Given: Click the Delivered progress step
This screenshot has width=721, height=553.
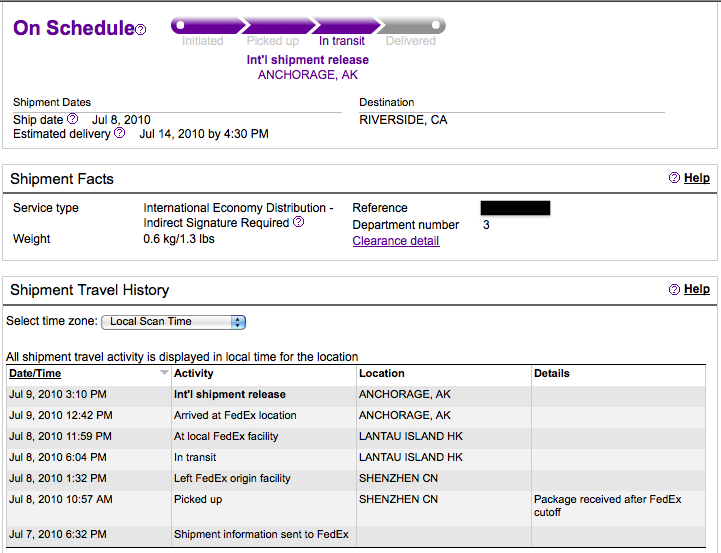Looking at the screenshot, I should coord(411,41).
